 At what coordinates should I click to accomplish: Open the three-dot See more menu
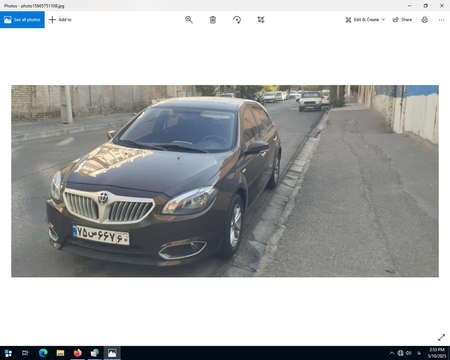pyautogui.click(x=441, y=20)
